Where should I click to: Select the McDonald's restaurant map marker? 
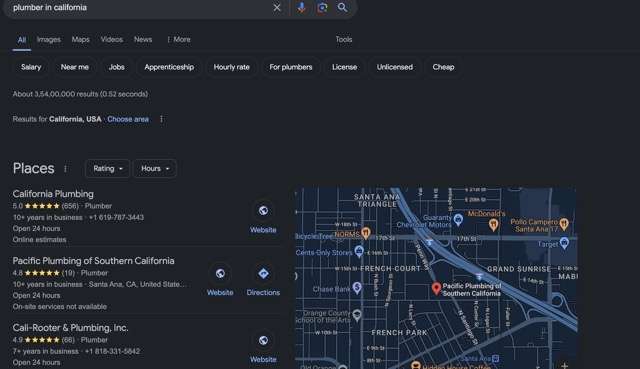493,224
